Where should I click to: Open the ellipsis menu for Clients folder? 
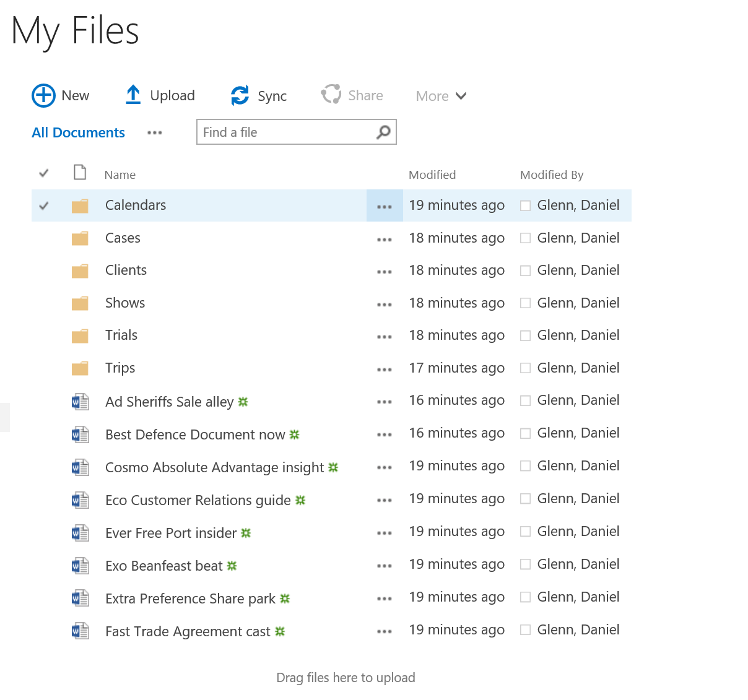click(x=384, y=270)
